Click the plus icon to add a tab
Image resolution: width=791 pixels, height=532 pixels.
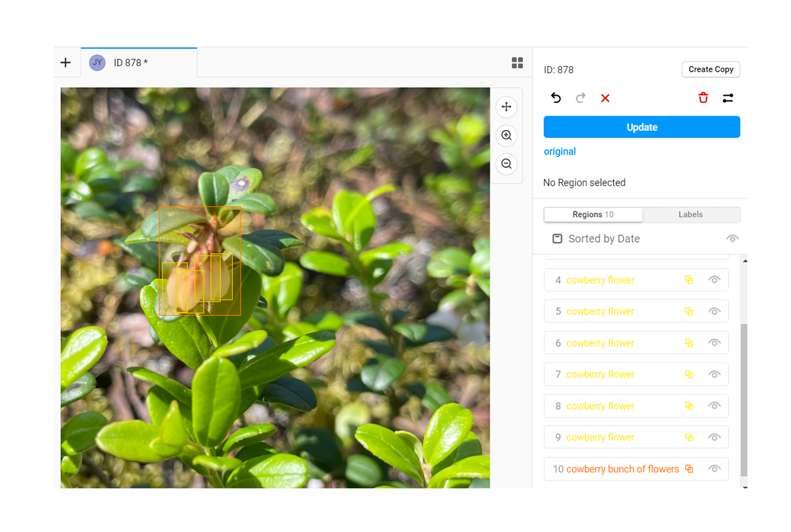tap(65, 63)
